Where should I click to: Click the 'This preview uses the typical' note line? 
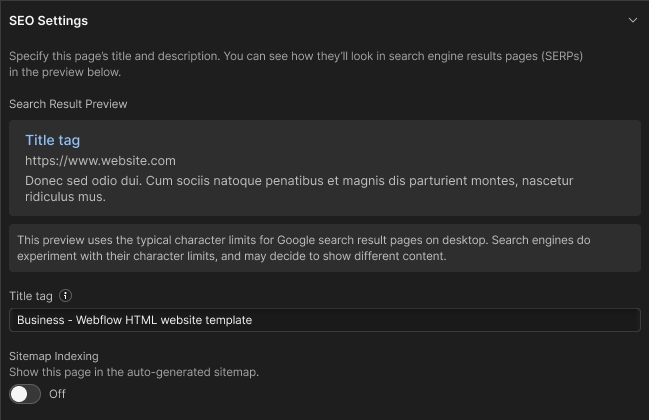click(316, 240)
